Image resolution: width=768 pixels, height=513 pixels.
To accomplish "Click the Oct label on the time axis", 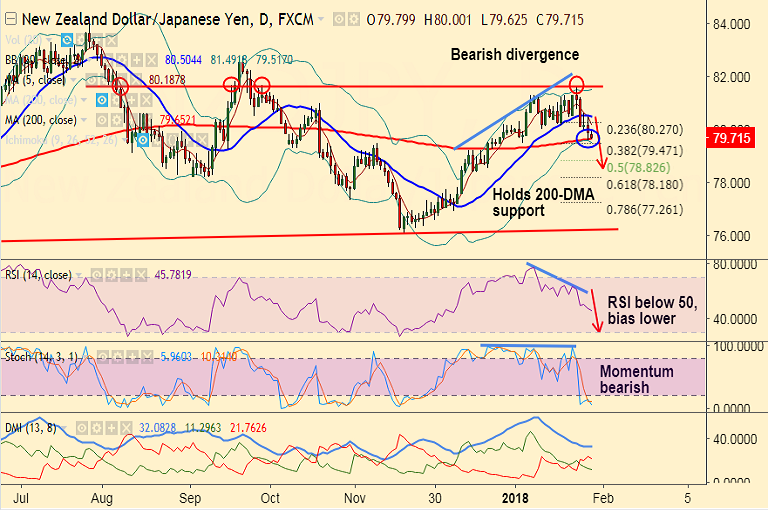I will [270, 498].
